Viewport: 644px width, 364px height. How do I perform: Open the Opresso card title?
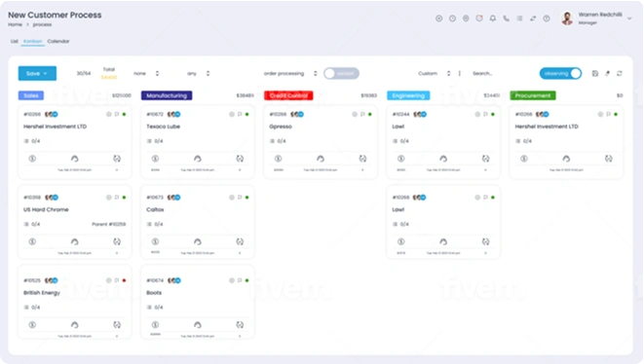(281, 127)
